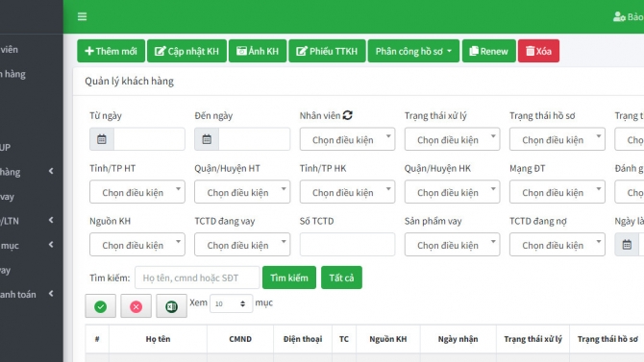Open Tỉnh/TP HT dropdown
Image resolution: width=644 pixels, height=362 pixels.
(x=137, y=192)
